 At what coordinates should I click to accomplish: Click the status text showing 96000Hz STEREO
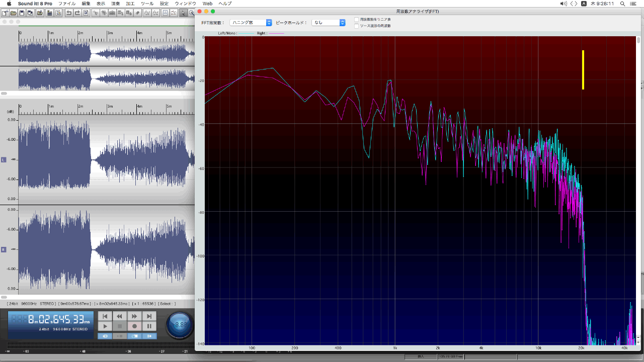[32, 304]
